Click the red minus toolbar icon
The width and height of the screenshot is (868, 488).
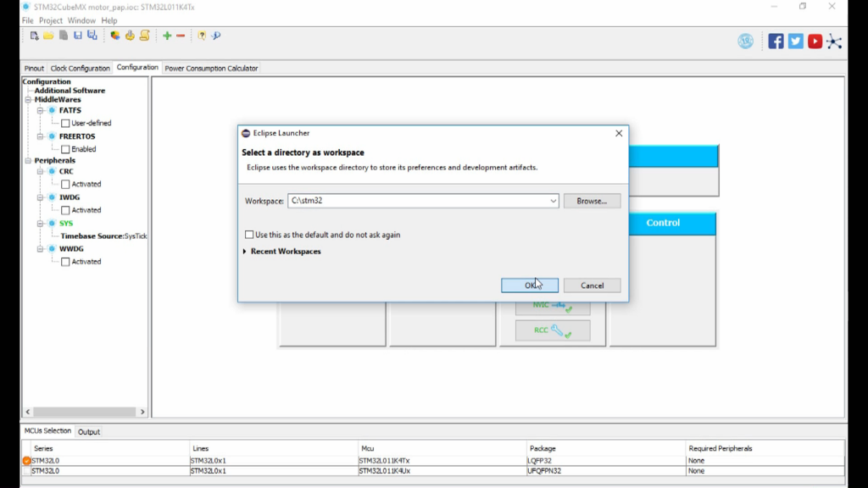(x=181, y=36)
